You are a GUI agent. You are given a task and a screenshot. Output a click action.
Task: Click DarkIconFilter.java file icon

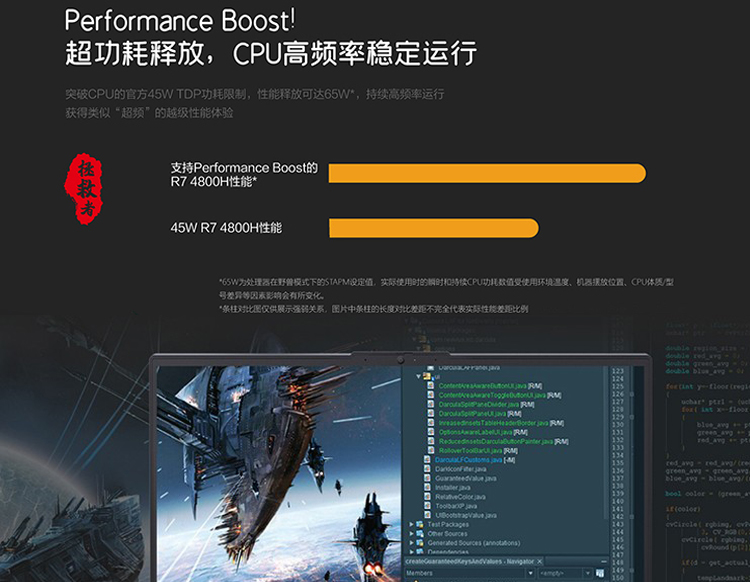click(x=427, y=469)
